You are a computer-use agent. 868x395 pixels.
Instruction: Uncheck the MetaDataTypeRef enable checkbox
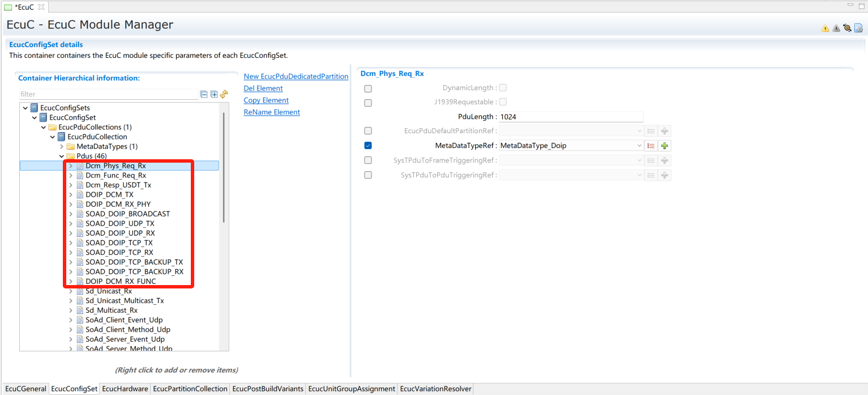(x=368, y=146)
